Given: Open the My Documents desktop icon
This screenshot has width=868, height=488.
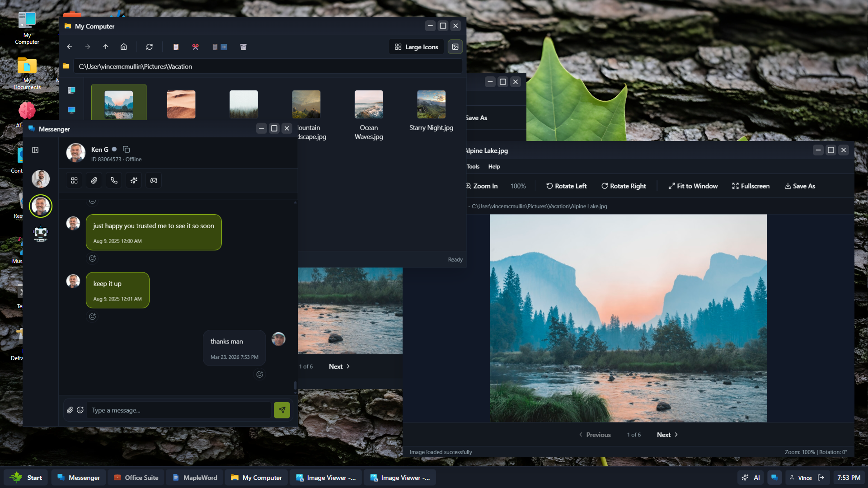Looking at the screenshot, I should (27, 74).
